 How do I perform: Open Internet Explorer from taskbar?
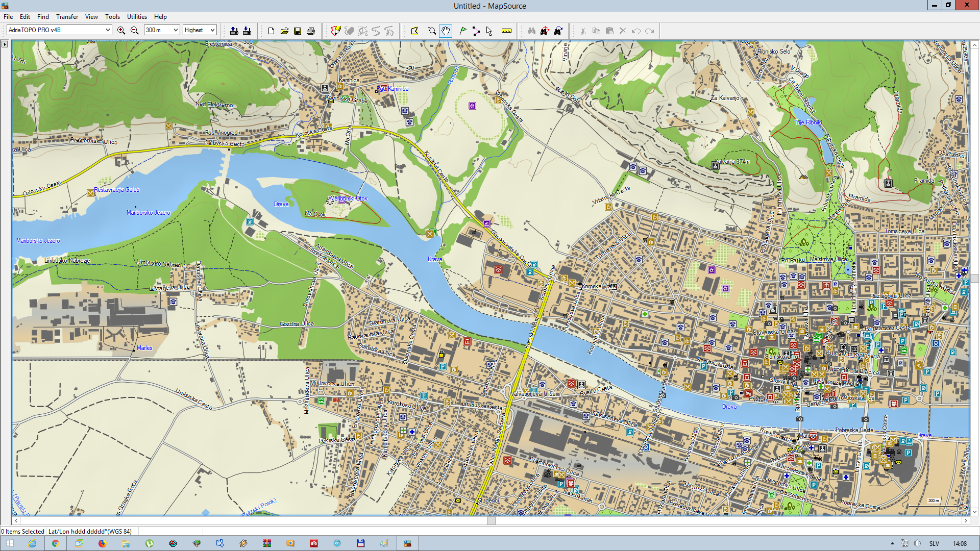tap(32, 543)
